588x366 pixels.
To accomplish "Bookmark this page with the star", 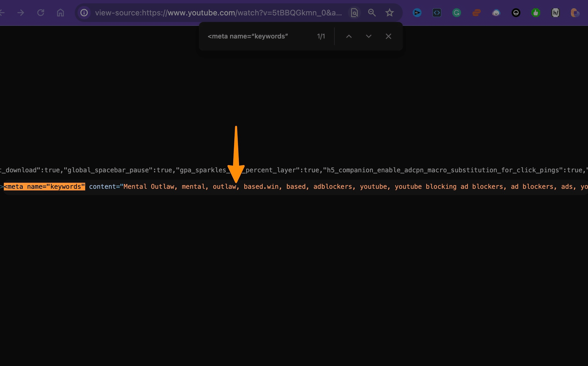I will tap(390, 13).
